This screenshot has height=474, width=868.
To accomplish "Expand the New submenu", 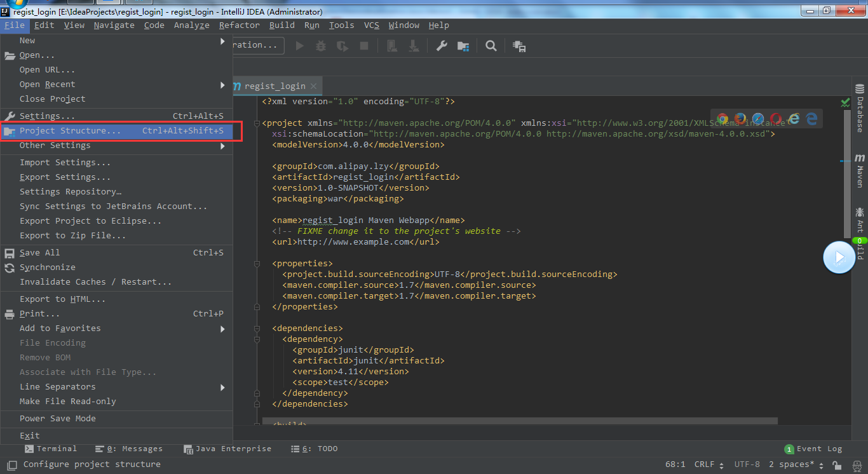I will click(x=116, y=40).
